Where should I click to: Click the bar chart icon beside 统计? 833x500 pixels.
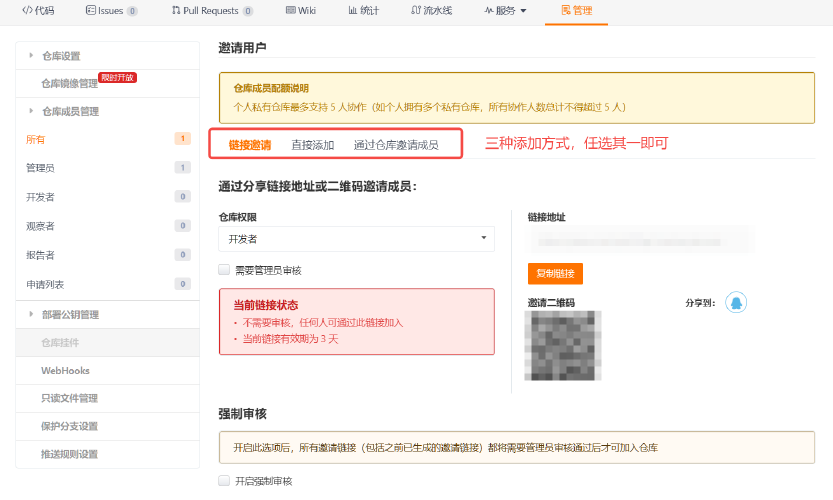[x=353, y=10]
